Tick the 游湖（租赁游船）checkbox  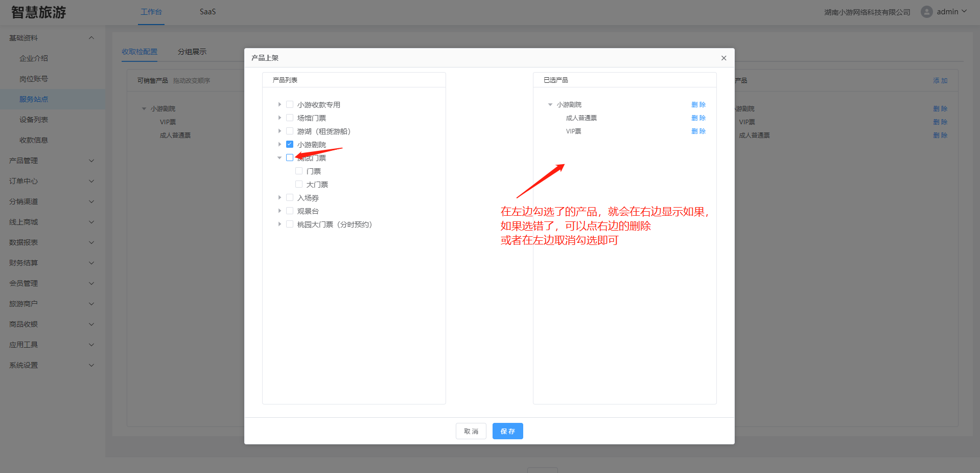[x=290, y=131]
